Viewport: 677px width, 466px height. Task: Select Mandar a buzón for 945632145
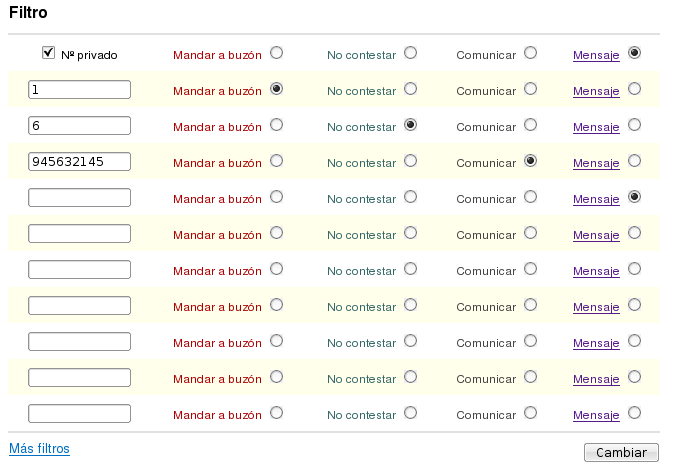pyautogui.click(x=276, y=160)
